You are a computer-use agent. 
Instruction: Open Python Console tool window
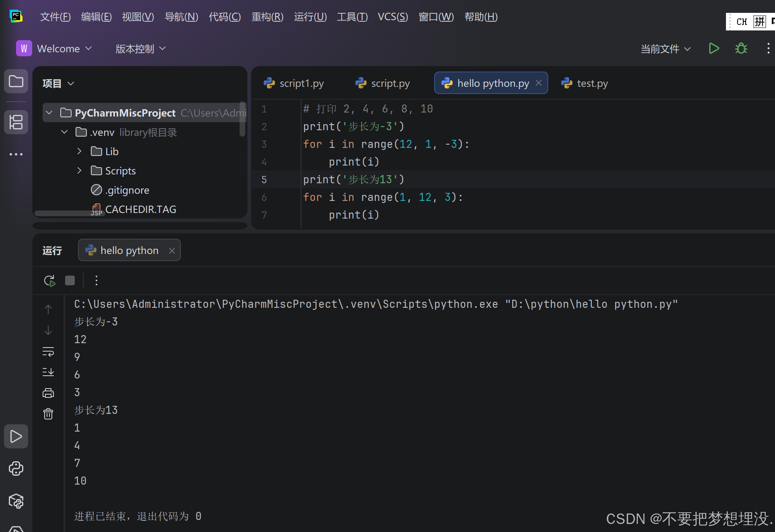16,469
